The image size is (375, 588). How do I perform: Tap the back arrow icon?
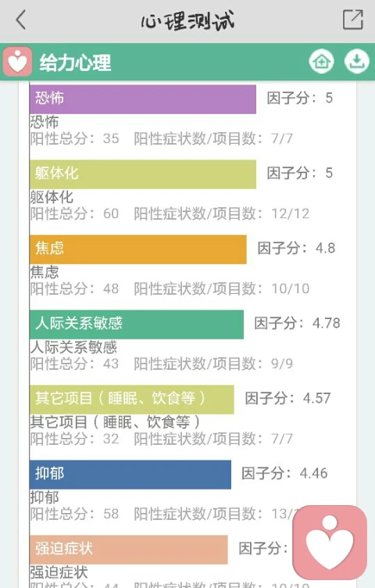pos(21,20)
